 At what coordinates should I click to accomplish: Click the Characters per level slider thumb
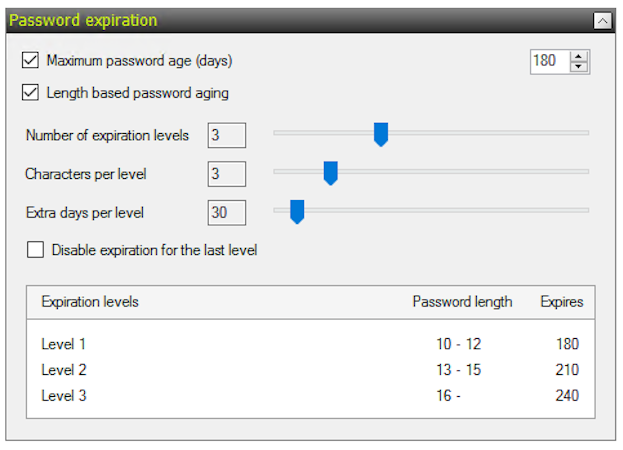331,173
